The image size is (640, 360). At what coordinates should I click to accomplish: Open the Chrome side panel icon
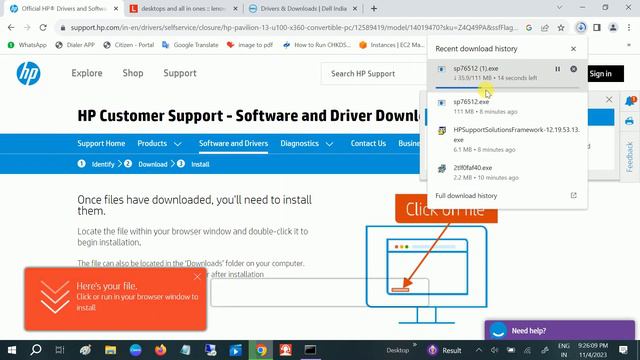tap(597, 28)
